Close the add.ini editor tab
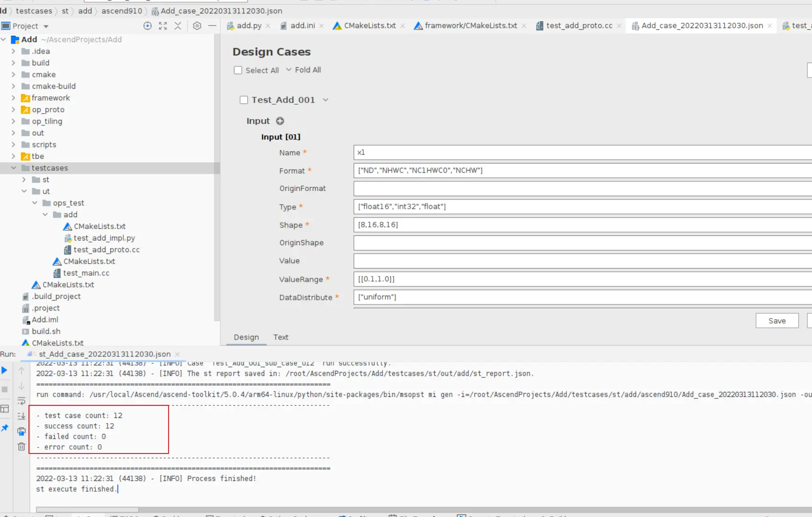Image resolution: width=812 pixels, height=517 pixels. (x=322, y=26)
